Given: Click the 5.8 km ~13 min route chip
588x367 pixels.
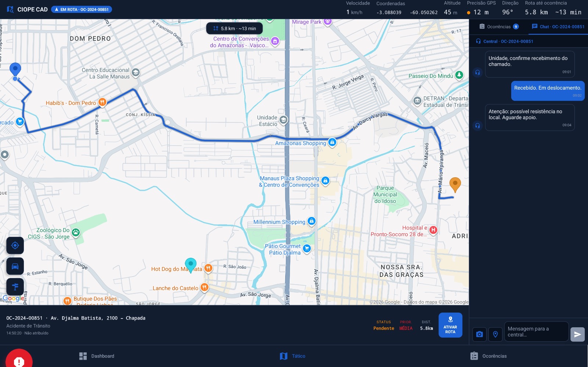Looking at the screenshot, I should click(234, 28).
